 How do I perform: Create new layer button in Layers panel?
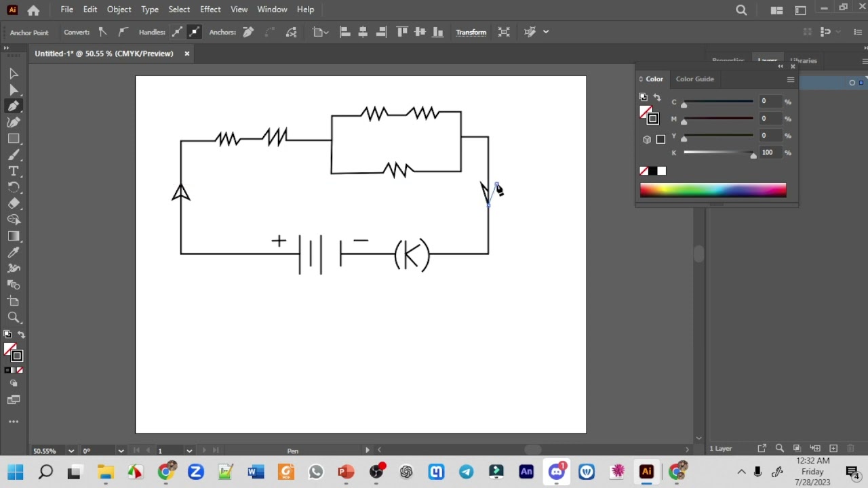833,449
